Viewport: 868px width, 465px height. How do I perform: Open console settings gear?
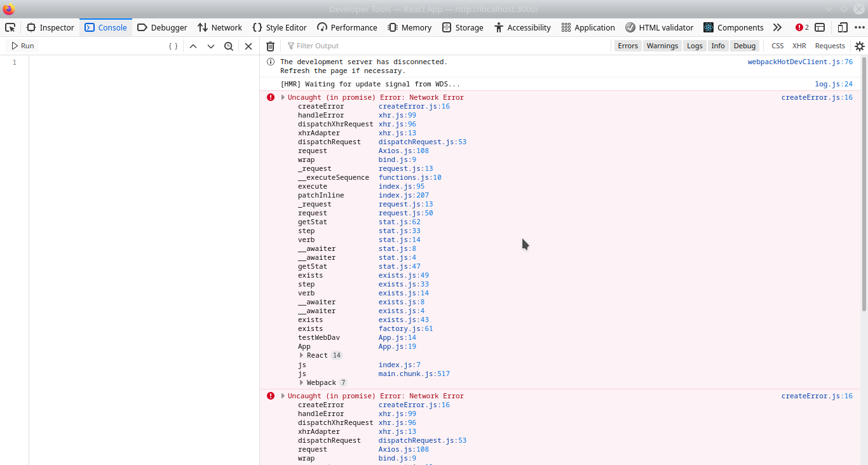(860, 45)
